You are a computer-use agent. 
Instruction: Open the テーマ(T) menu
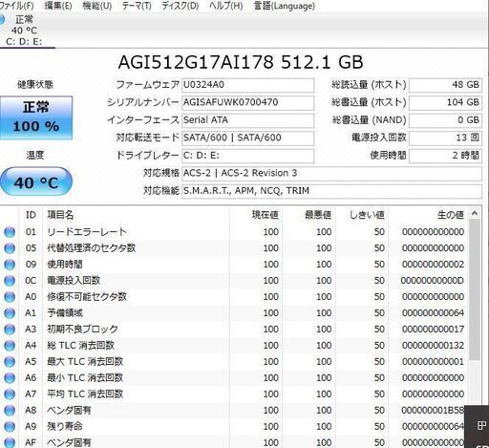coord(137,6)
